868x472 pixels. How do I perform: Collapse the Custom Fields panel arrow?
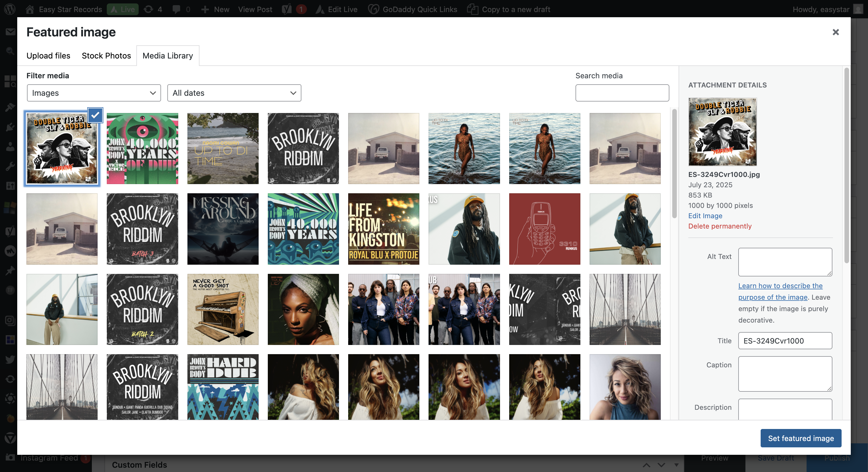tap(676, 465)
